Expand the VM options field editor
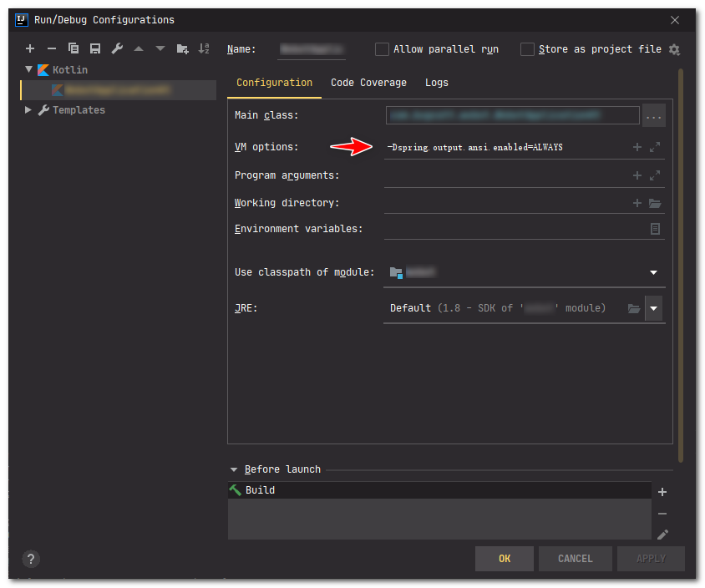Image resolution: width=705 pixels, height=588 pixels. (655, 147)
